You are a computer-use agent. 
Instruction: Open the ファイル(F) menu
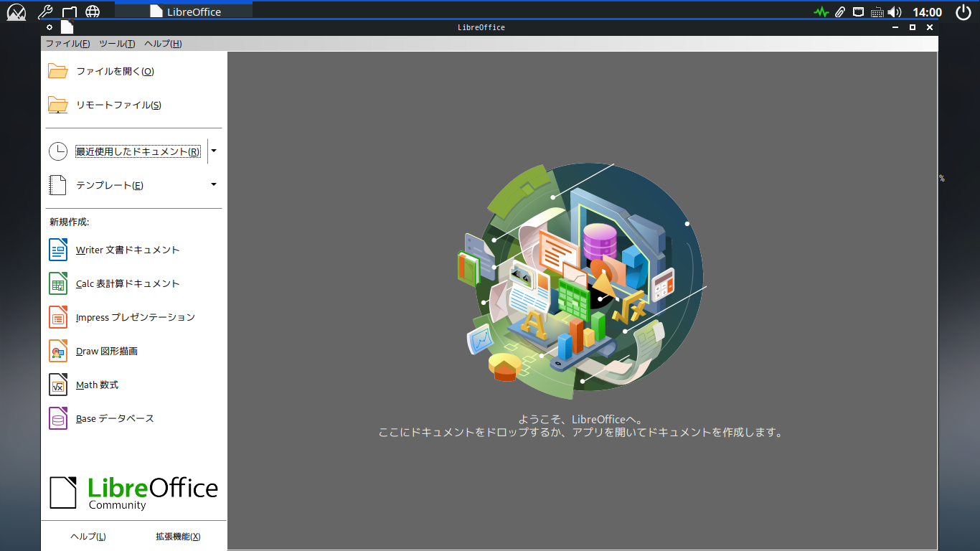point(67,44)
